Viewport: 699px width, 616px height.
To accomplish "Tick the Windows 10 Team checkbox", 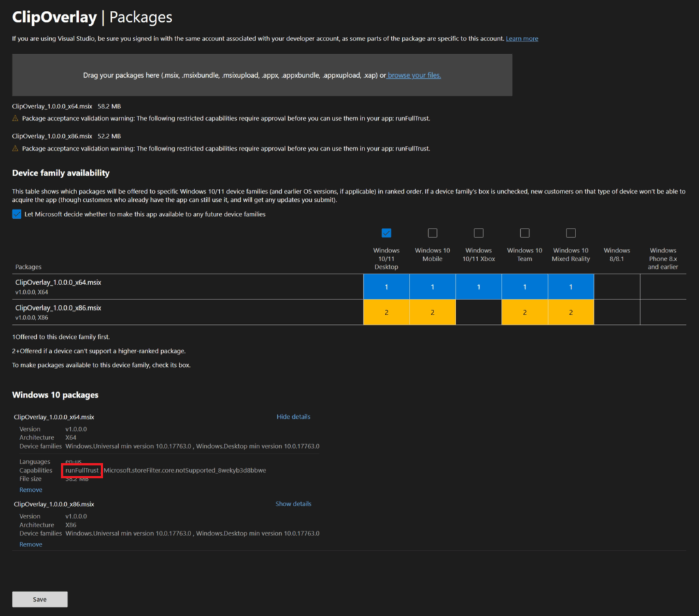I will pos(525,233).
